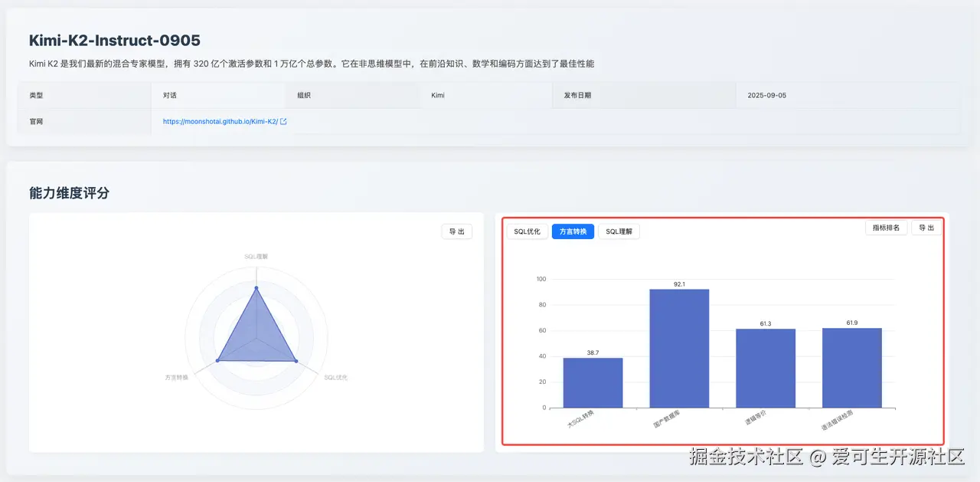Click the 国产数据库 x-axis label
The width and height of the screenshot is (980, 482).
666,419
